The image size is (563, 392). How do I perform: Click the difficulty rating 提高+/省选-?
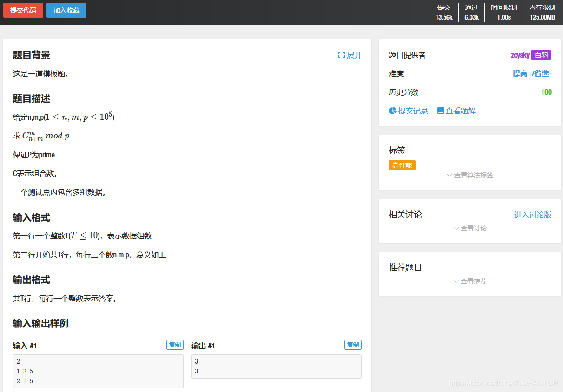[x=533, y=73]
